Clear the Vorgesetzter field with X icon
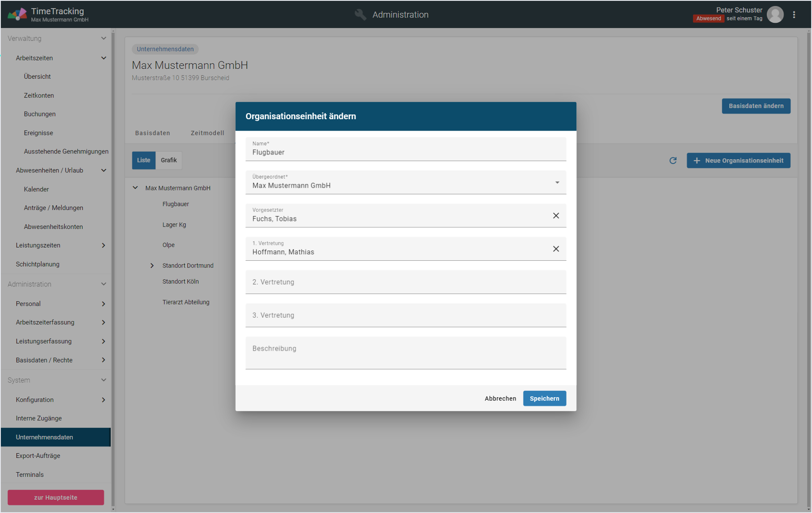Viewport: 812px width, 513px height. coord(556,216)
